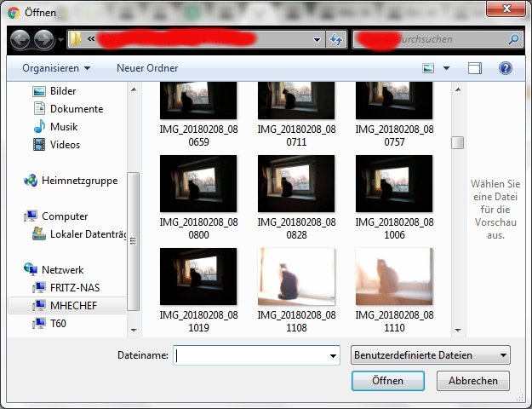Screen dimensions: 532x409
Task: Select the T60 network computer
Action: [x=58, y=324]
